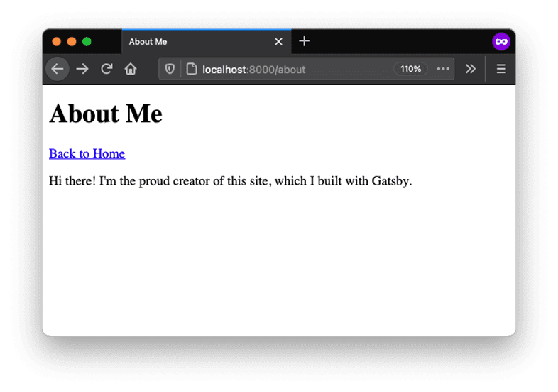Follow the Back to Home link

(x=87, y=153)
